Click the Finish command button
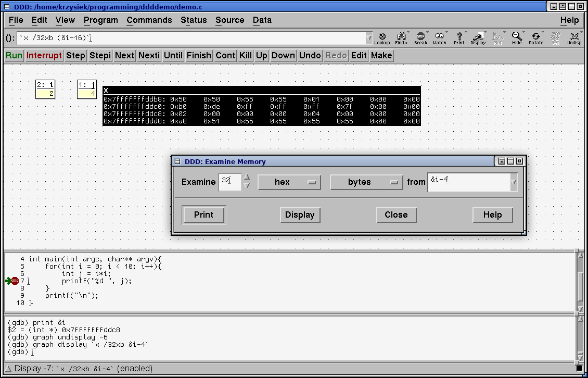 click(199, 56)
